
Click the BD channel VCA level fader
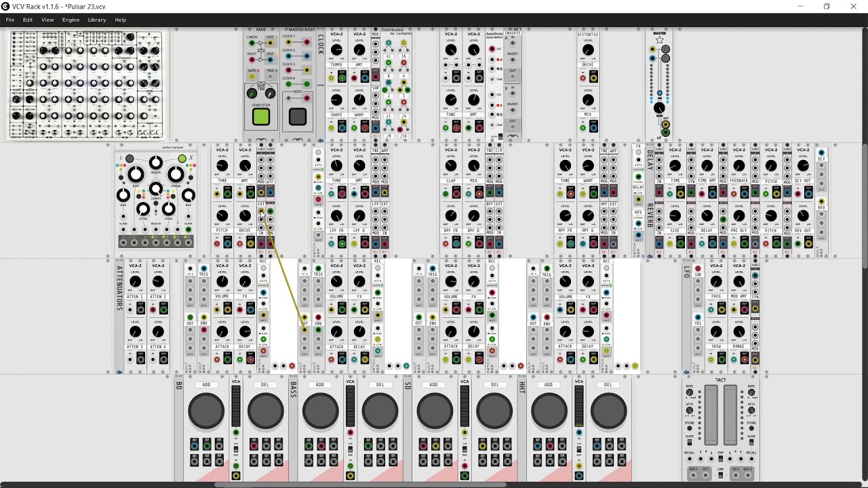(236, 407)
